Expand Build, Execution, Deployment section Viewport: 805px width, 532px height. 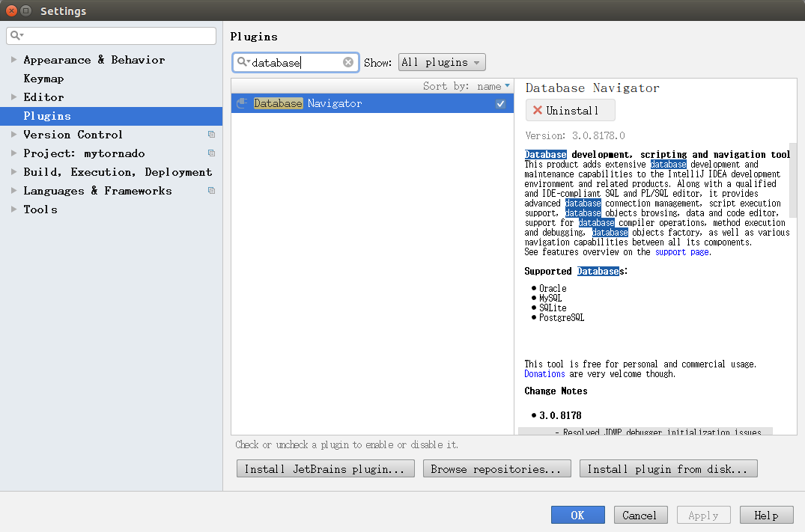click(14, 172)
